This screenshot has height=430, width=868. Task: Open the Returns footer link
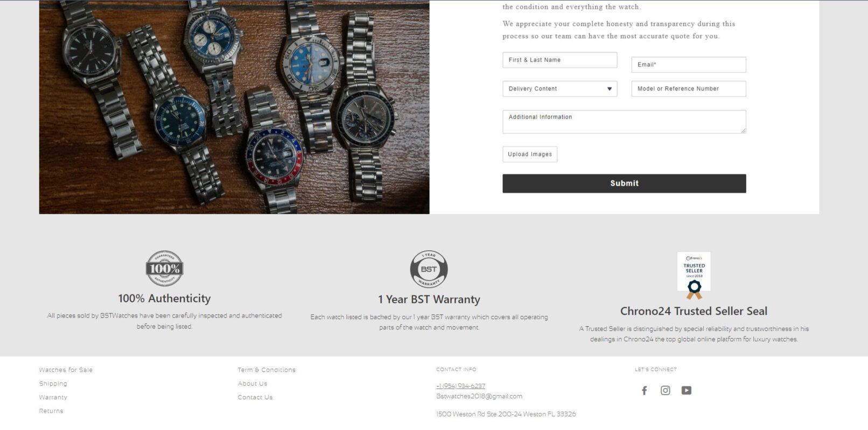pyautogui.click(x=51, y=411)
